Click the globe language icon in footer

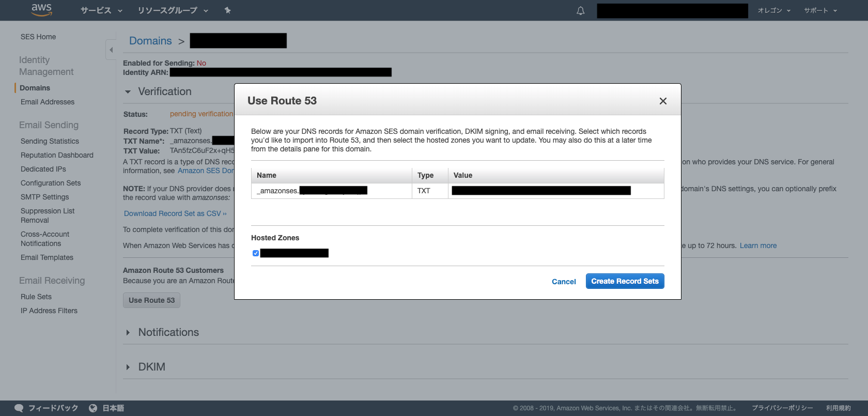tap(93, 408)
